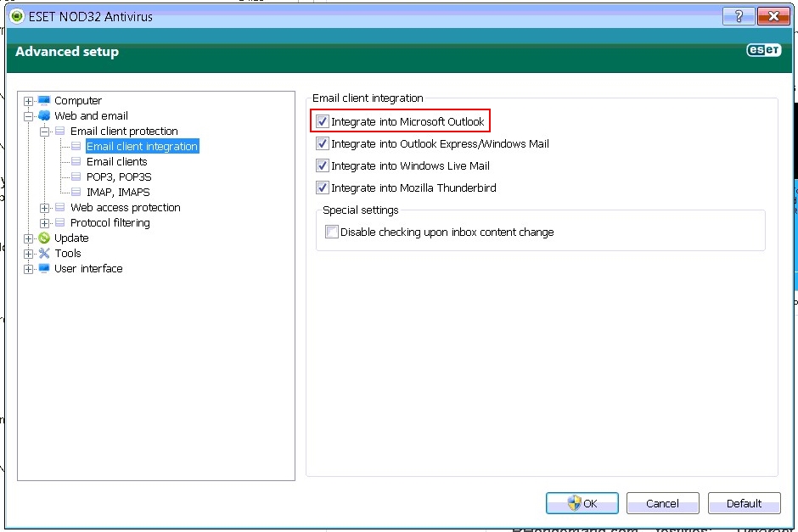The image size is (798, 532).
Task: Select Computer in the settings tree
Action: coord(78,100)
